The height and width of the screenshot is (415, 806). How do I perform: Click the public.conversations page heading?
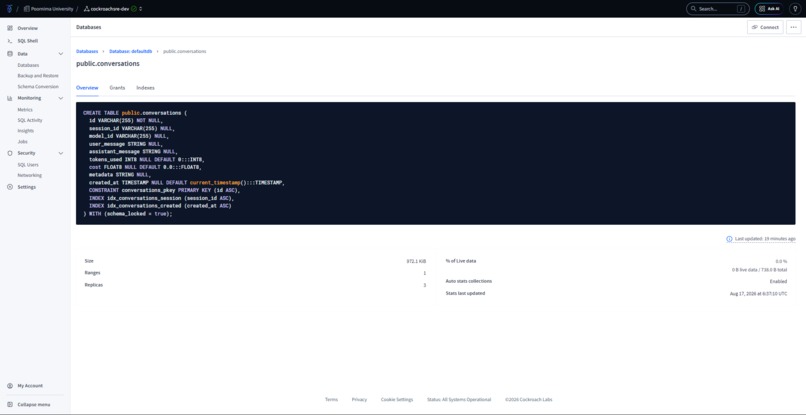107,64
